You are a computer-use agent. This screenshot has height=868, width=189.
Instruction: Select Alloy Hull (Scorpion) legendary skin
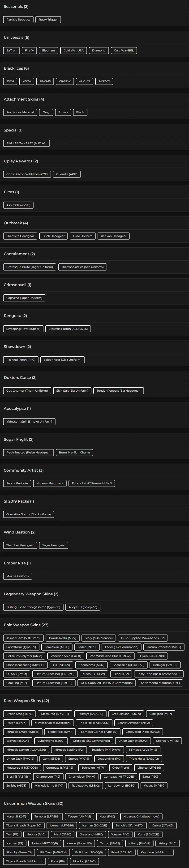coord(83,607)
